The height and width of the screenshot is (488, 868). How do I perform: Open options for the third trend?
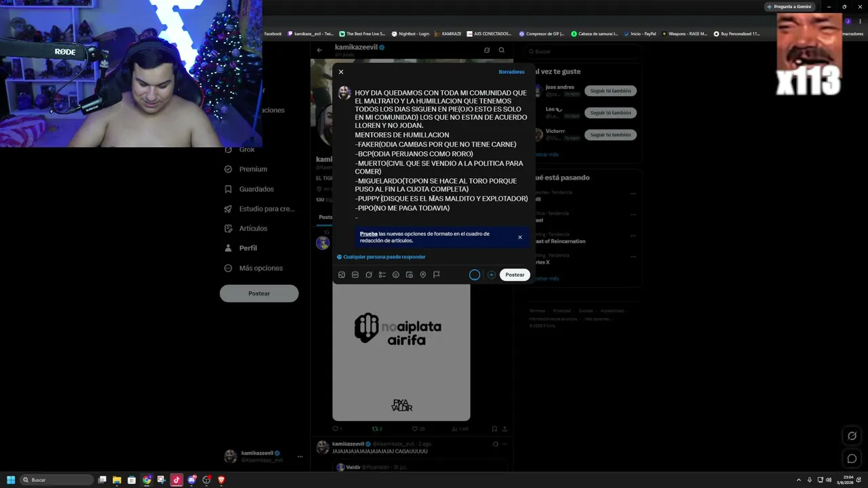tap(633, 236)
